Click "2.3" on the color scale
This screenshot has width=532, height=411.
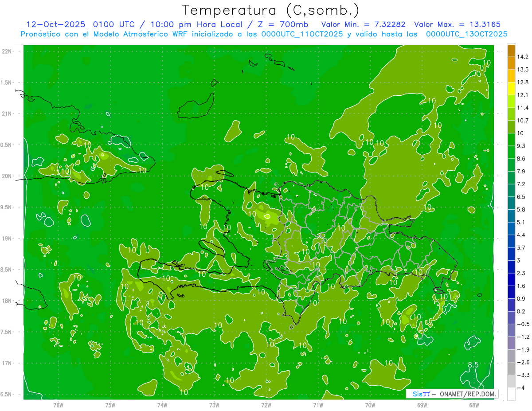point(521,273)
